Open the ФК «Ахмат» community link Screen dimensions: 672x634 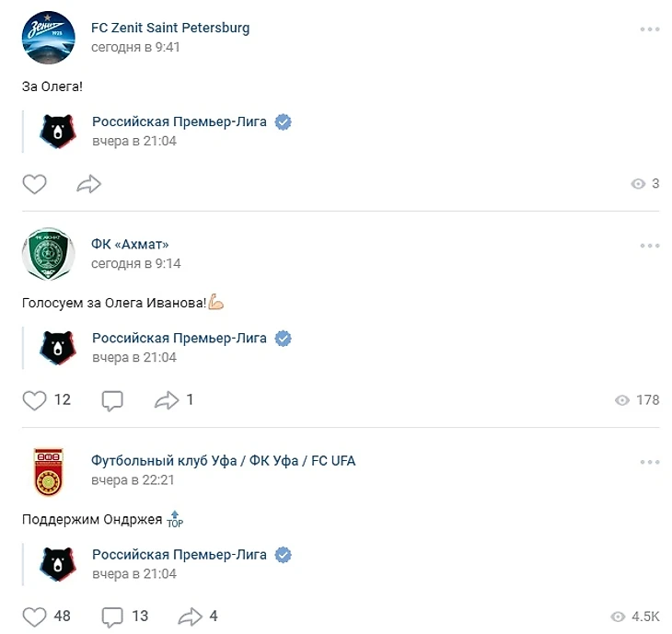point(130,244)
